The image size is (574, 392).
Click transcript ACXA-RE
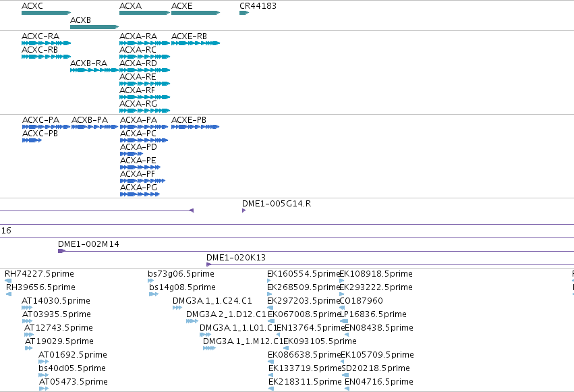(x=144, y=84)
